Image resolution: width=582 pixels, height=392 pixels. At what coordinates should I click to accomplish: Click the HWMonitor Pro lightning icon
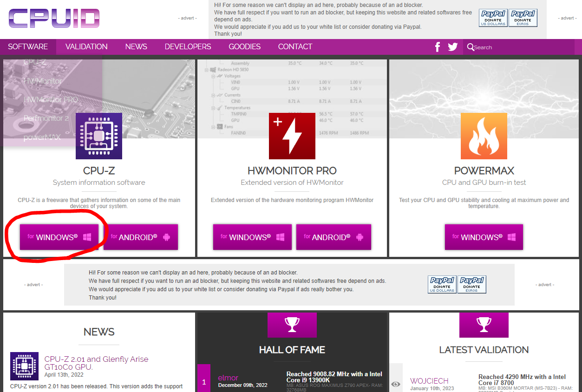[292, 136]
